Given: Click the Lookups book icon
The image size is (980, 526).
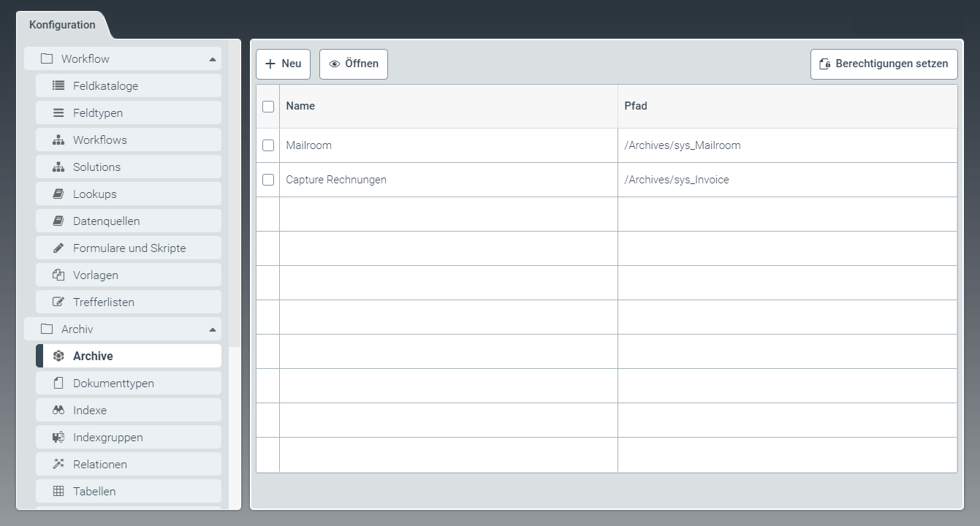Looking at the screenshot, I should pos(58,194).
